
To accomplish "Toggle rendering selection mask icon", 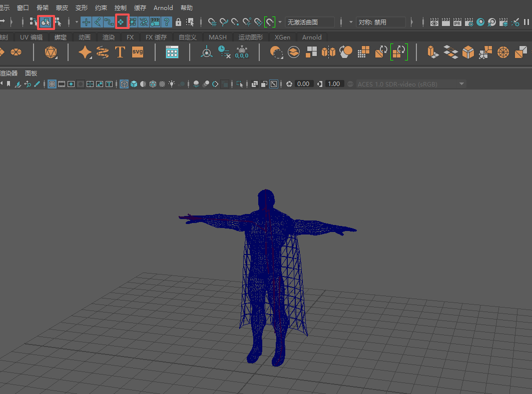I will (155, 22).
